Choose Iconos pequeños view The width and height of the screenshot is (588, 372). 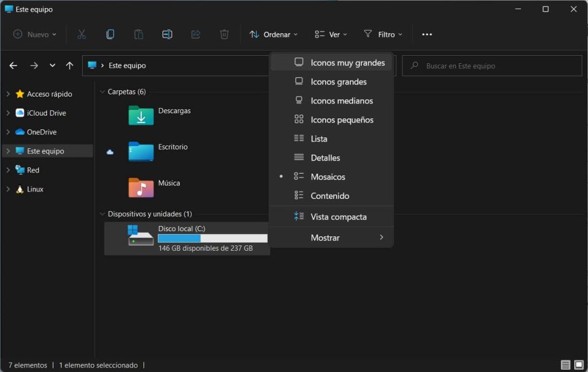(x=331, y=120)
